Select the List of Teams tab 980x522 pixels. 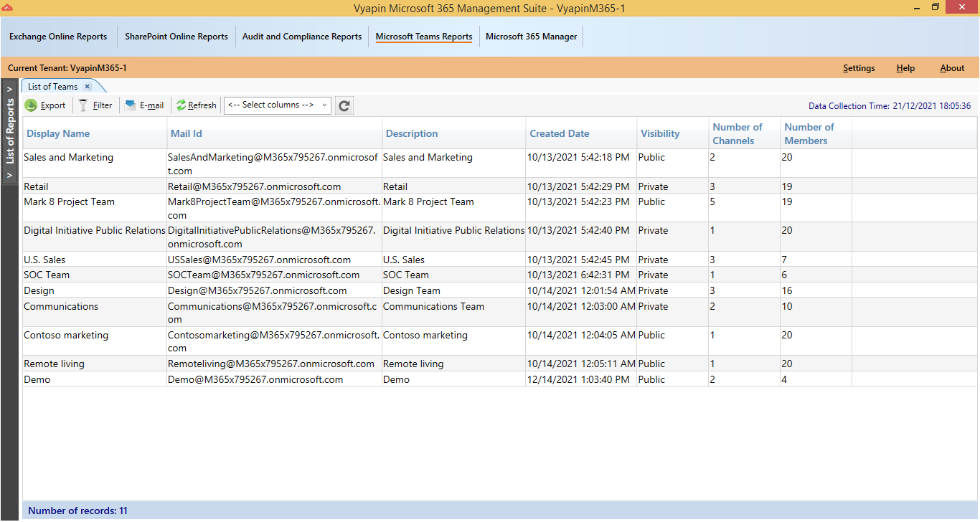click(53, 86)
